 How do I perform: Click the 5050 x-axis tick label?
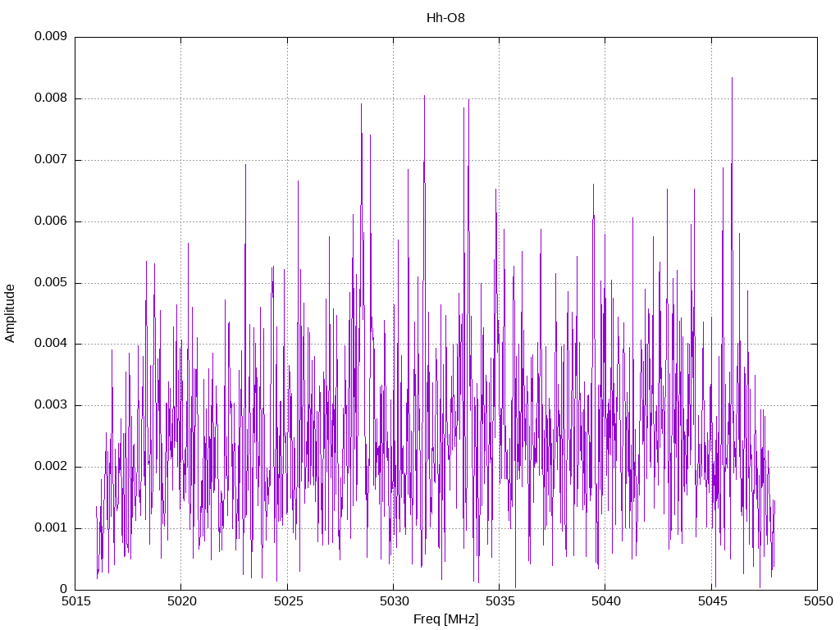818,601
